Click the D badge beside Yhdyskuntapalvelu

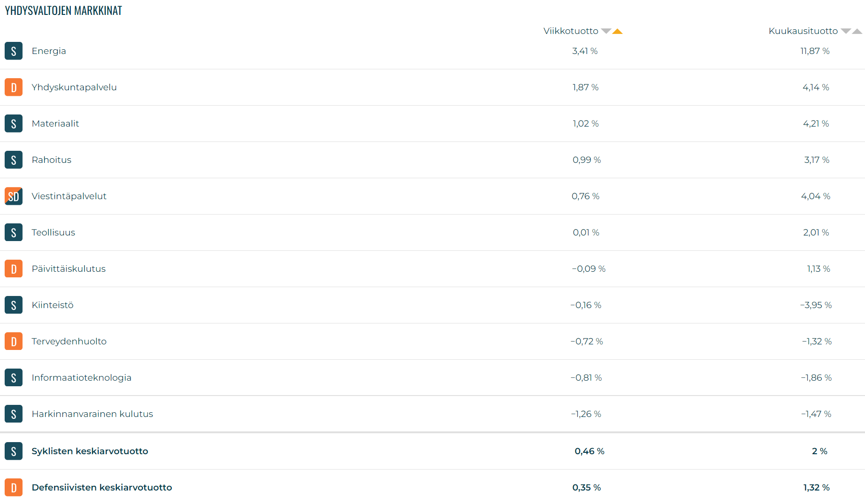14,87
